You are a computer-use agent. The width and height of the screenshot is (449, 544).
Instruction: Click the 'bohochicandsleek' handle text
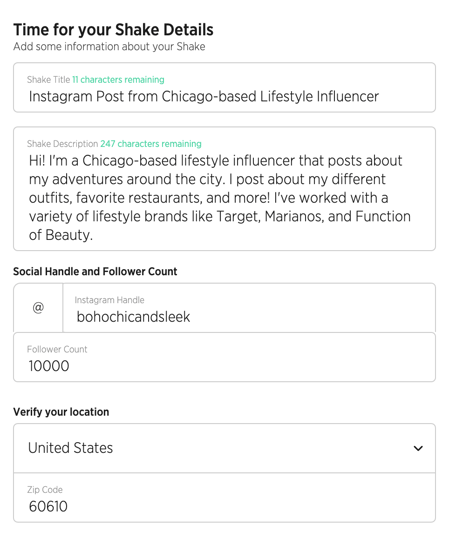(134, 317)
